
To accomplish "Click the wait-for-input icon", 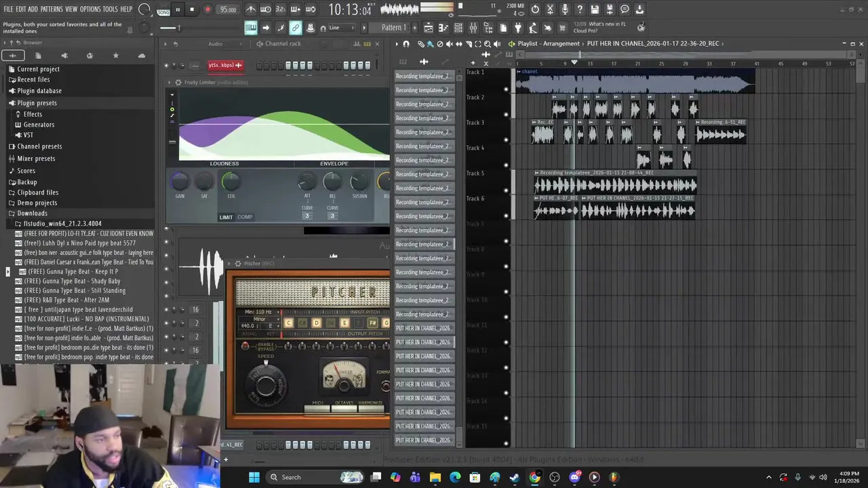I will pos(265,9).
